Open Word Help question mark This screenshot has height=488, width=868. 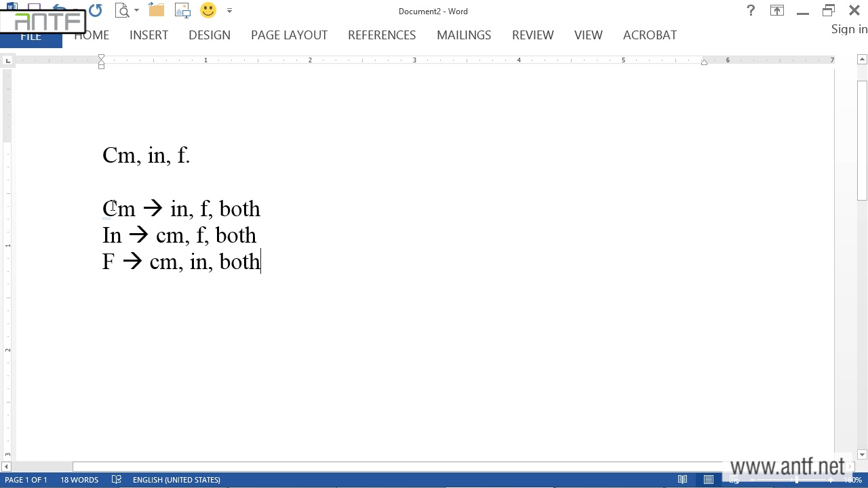pos(751,11)
